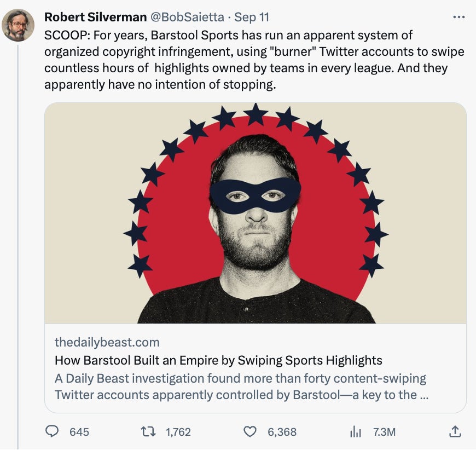Click the share upload arrow icon
Image resolution: width=476 pixels, height=450 pixels.
pos(455,432)
